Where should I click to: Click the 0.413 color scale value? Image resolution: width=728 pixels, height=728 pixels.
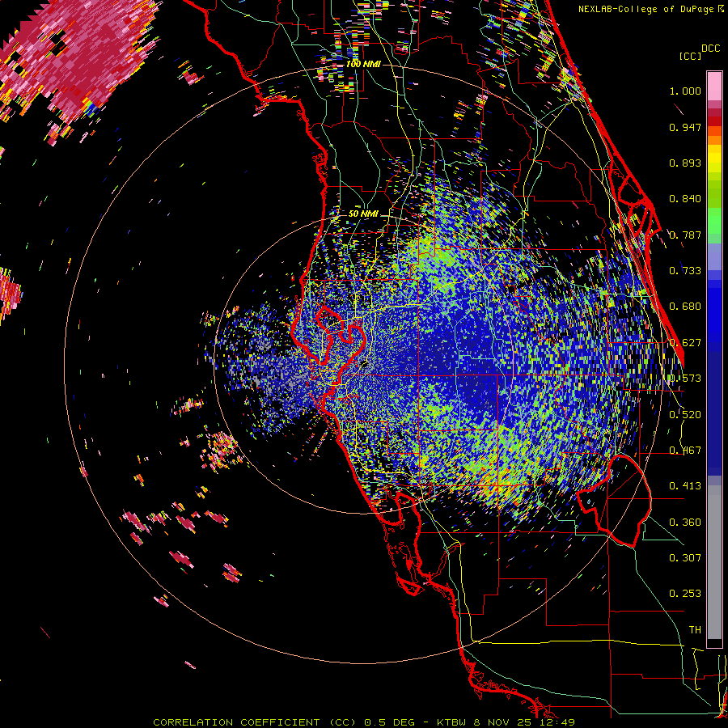coord(685,486)
